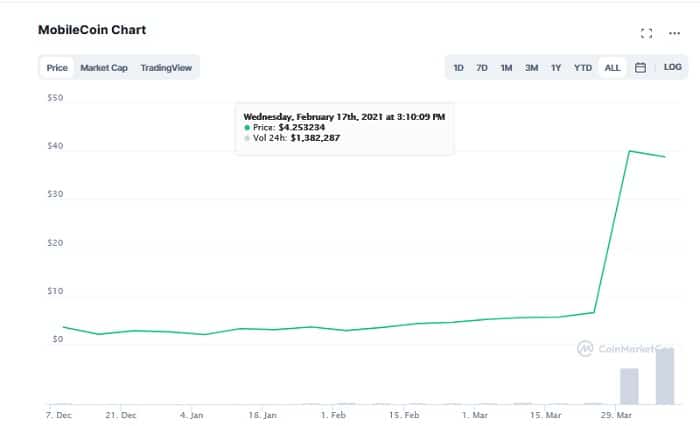700x426 pixels.
Task: Click the $30 y-axis label
Action: (x=55, y=194)
